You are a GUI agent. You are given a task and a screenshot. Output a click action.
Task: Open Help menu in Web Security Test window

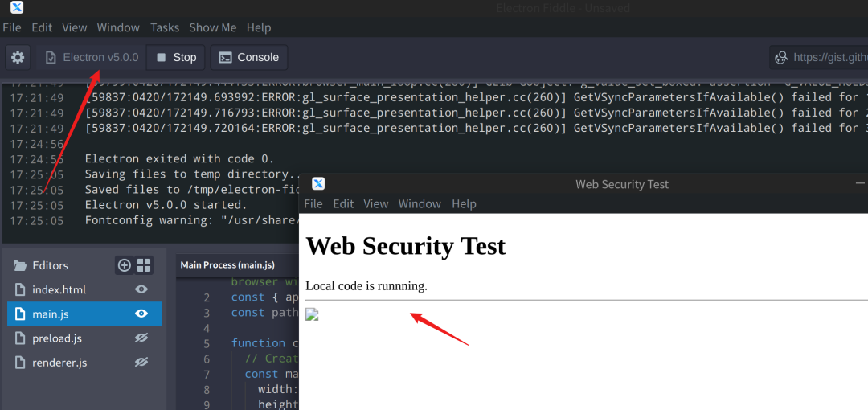coord(464,204)
